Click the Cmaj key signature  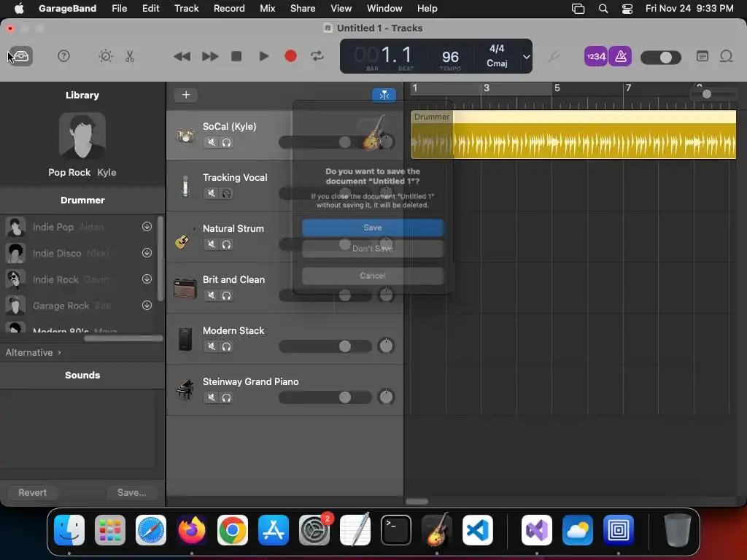pos(497,63)
